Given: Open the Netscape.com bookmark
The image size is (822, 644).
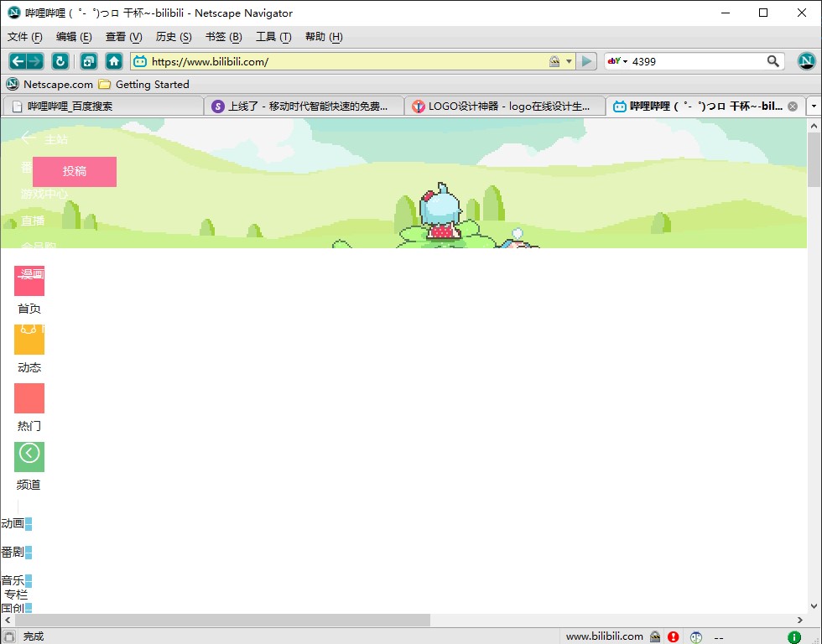Looking at the screenshot, I should 49,85.
